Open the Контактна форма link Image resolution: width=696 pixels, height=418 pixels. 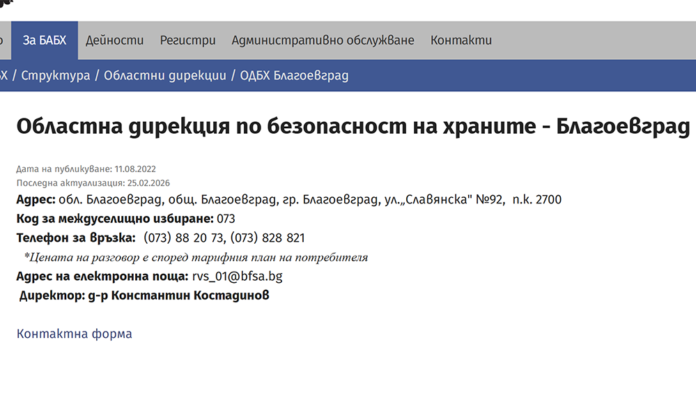74,334
